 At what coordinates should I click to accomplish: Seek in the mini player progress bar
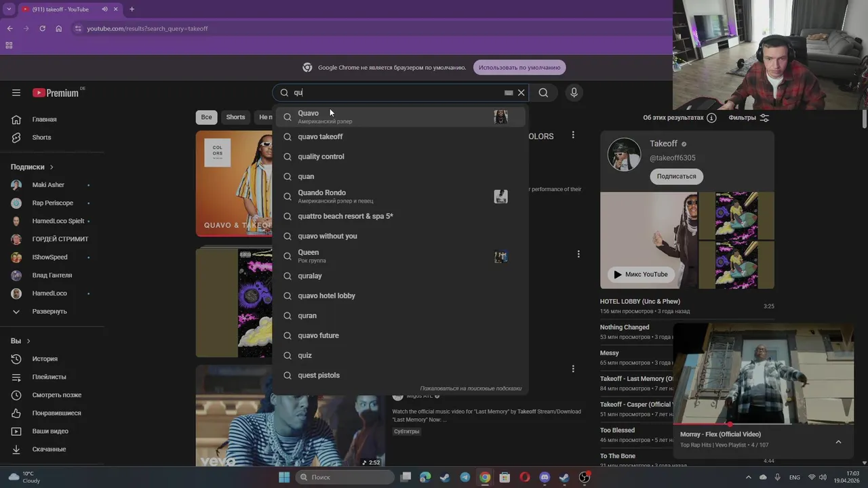(763, 424)
